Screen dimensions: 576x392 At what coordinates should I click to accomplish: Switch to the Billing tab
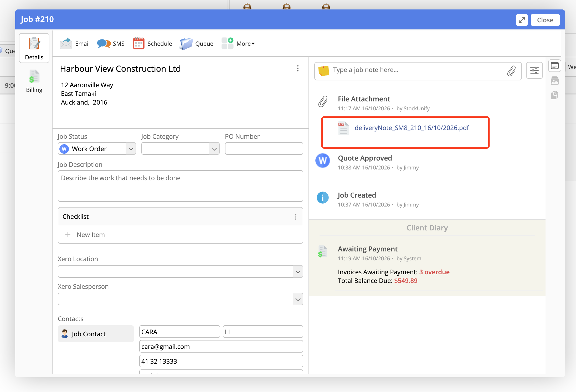pyautogui.click(x=34, y=81)
